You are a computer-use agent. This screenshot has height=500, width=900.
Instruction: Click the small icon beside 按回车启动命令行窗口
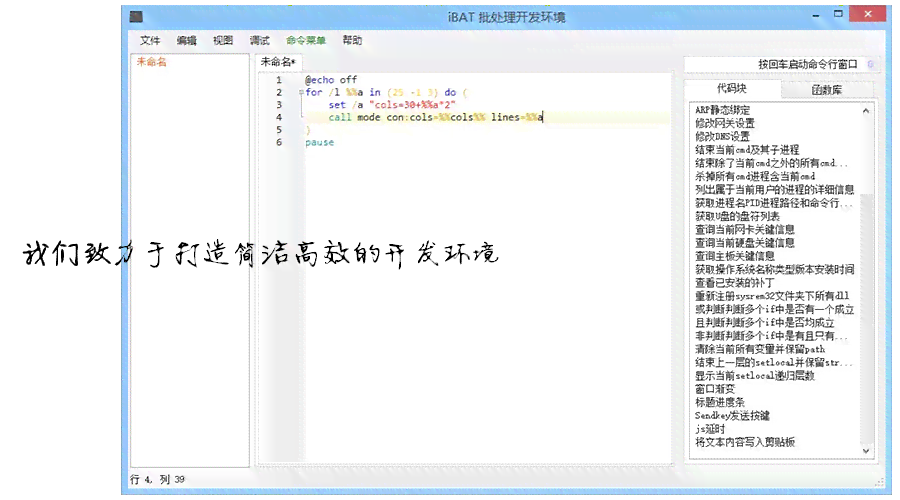click(x=870, y=64)
